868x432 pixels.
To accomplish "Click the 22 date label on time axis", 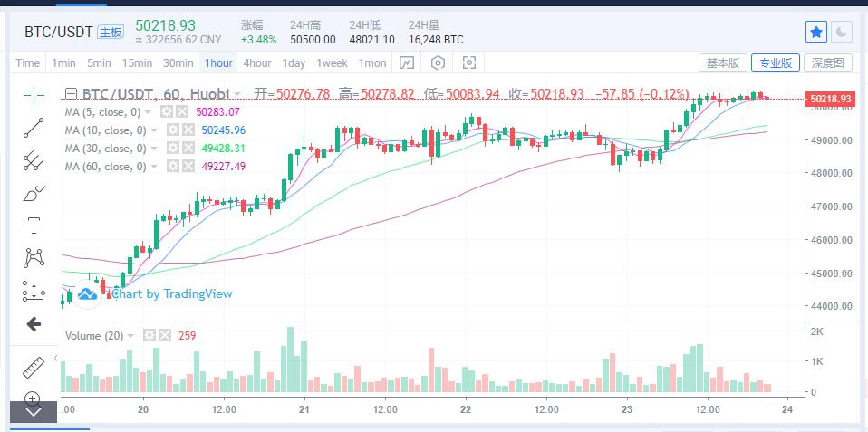I will pyautogui.click(x=466, y=409).
